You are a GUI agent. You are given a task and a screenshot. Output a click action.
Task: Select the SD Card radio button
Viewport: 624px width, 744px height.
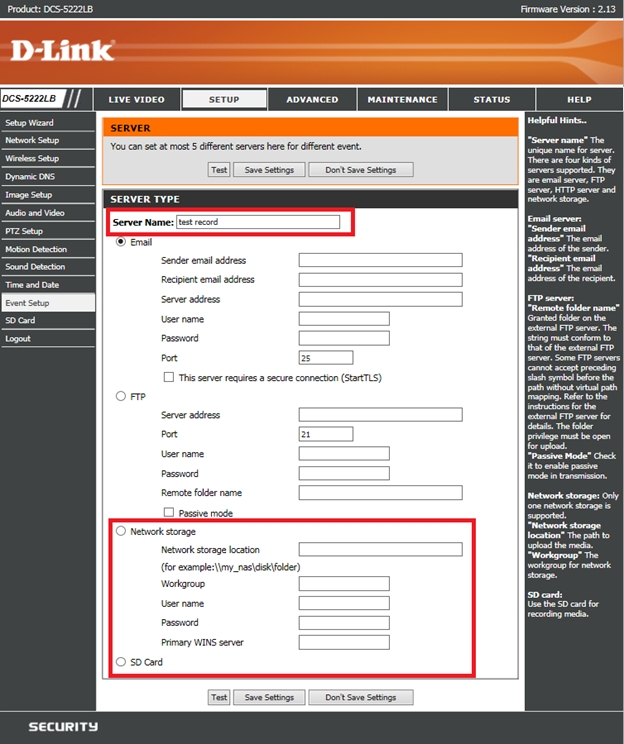[122, 662]
